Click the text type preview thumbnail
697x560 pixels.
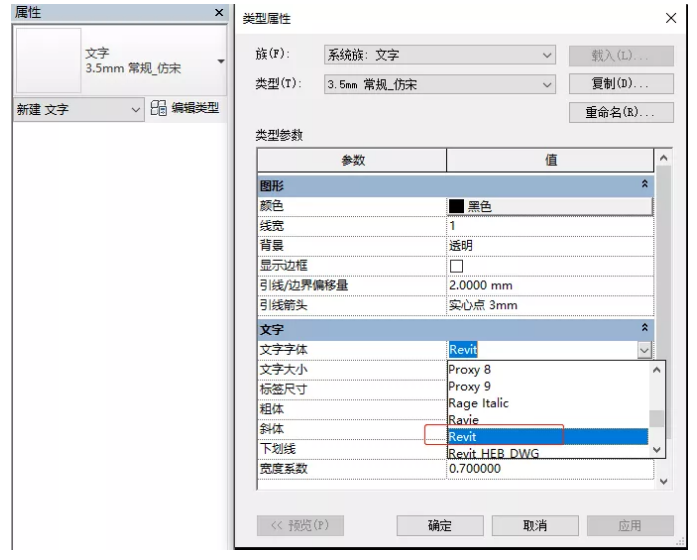(48, 60)
